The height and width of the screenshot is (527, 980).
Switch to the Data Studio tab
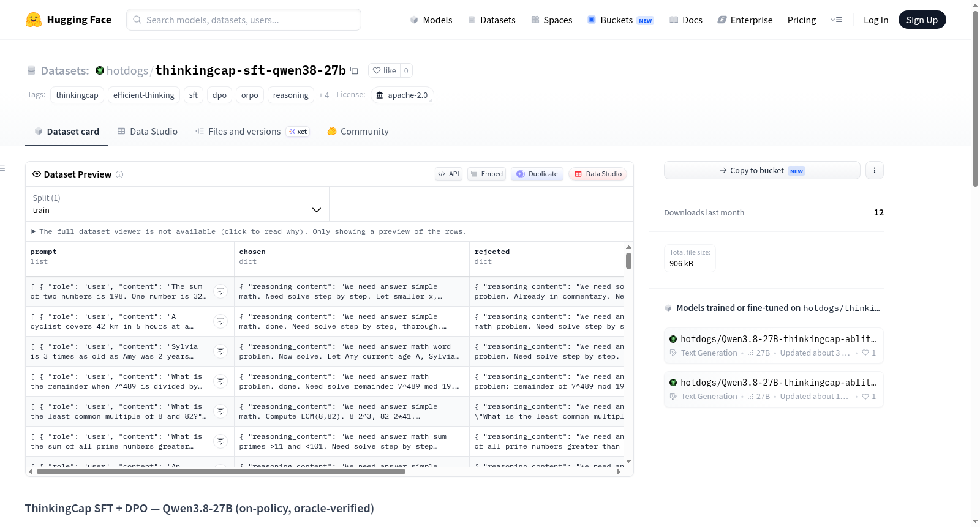point(148,132)
